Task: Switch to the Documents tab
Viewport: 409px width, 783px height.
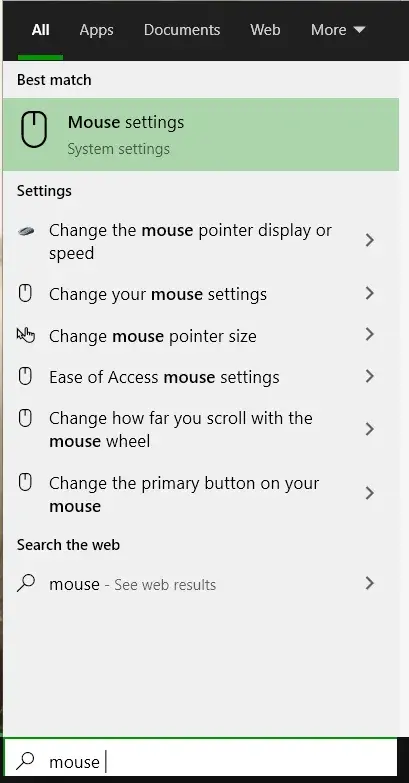Action: pos(182,30)
